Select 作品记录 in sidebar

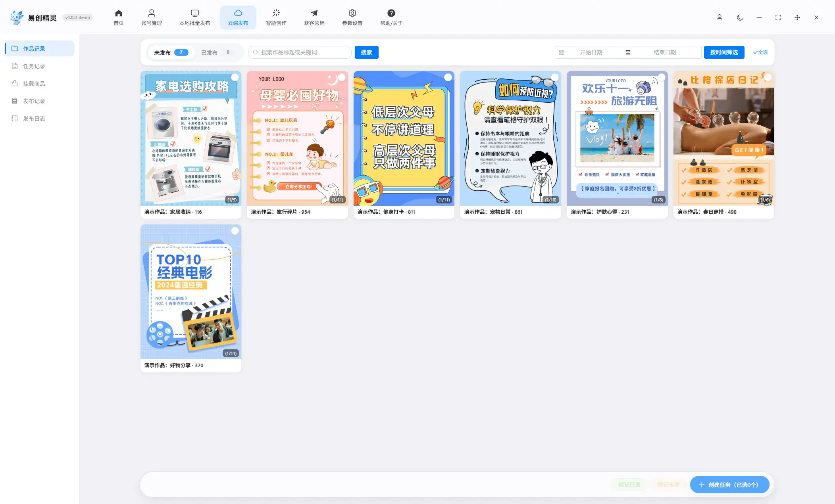point(40,48)
